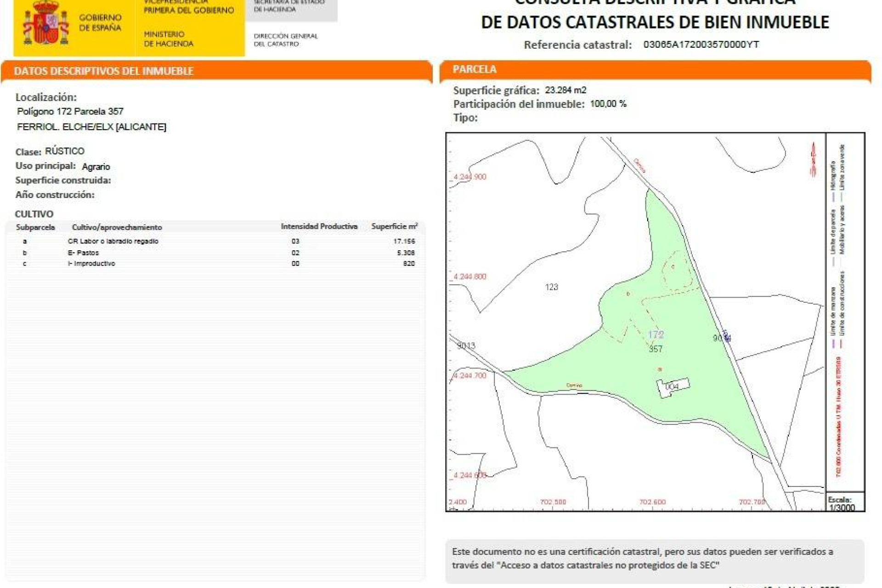
Task: Click the vertical map legend strip
Action: [x=845, y=312]
